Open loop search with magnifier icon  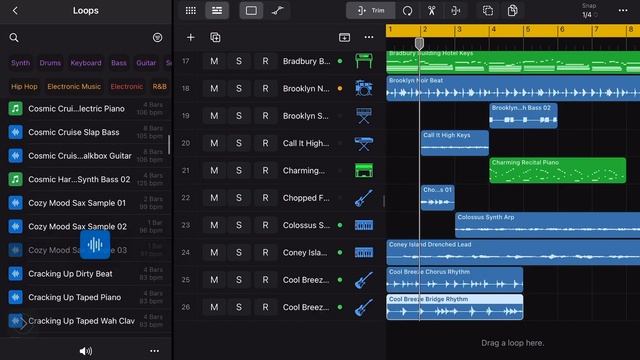(x=14, y=38)
